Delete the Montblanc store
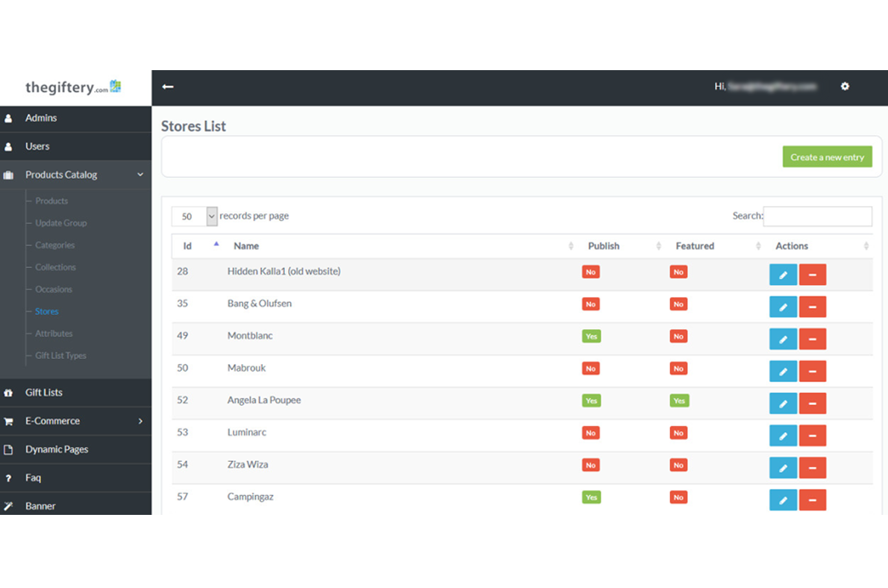The height and width of the screenshot is (588, 888). tap(813, 340)
